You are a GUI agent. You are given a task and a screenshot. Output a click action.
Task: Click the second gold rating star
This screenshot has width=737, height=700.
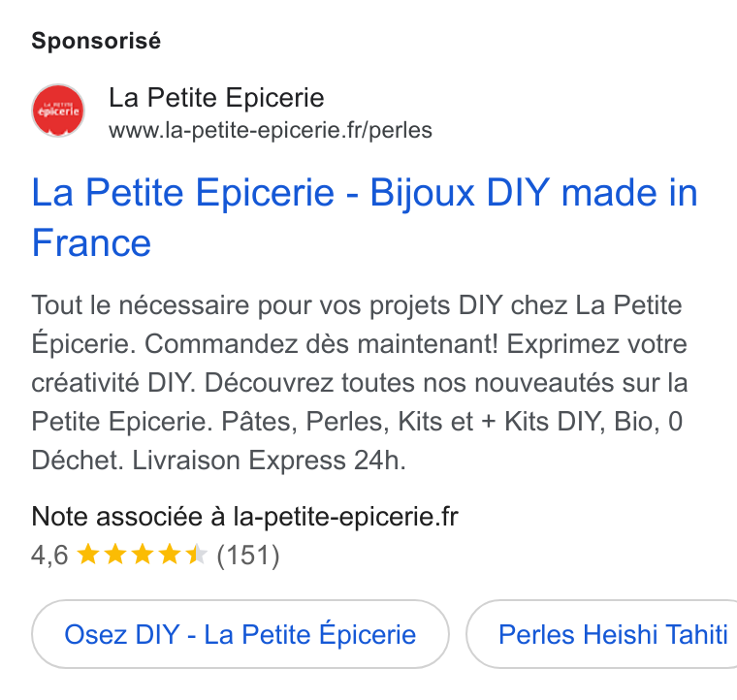click(x=115, y=555)
